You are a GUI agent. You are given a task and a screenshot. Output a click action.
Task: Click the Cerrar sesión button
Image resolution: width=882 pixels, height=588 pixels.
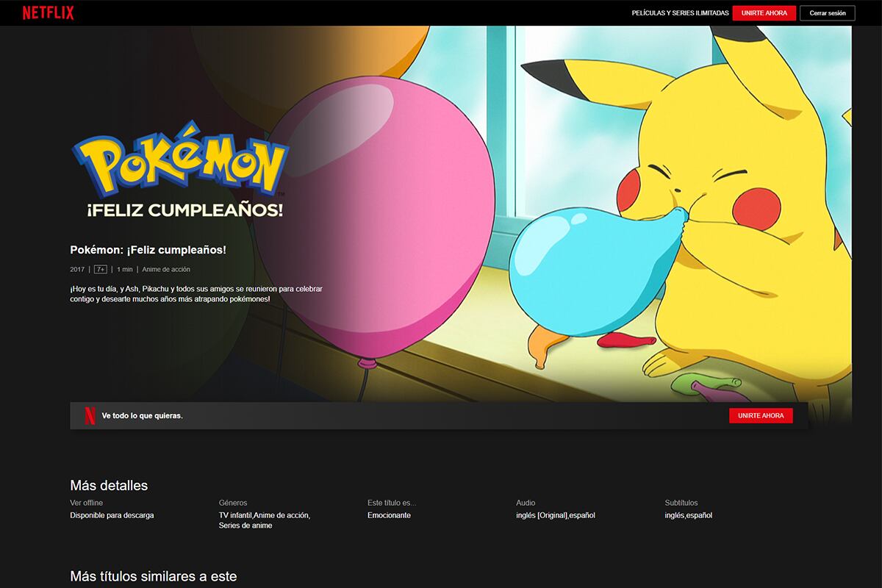click(x=827, y=12)
